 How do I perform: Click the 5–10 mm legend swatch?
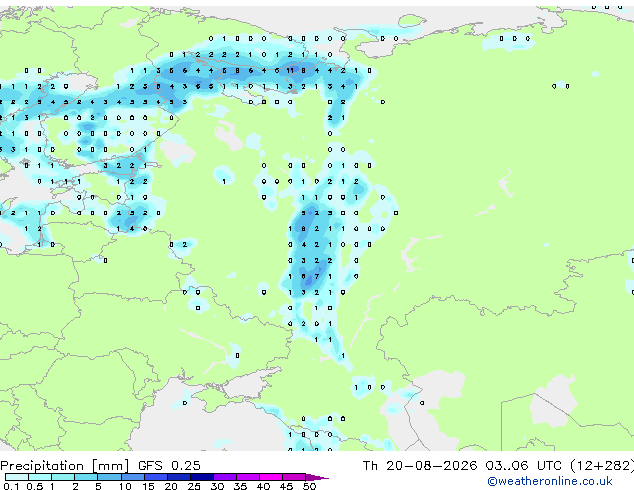point(110,477)
